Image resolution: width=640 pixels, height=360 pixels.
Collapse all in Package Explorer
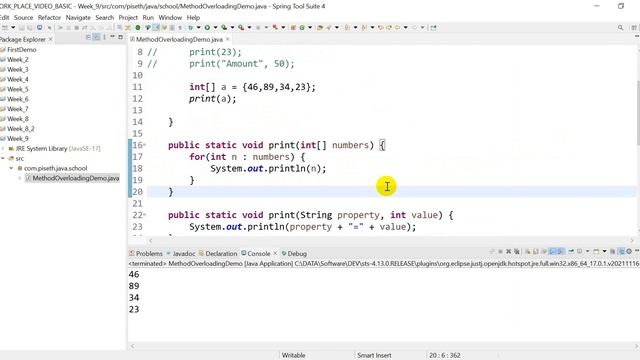tap(88, 37)
